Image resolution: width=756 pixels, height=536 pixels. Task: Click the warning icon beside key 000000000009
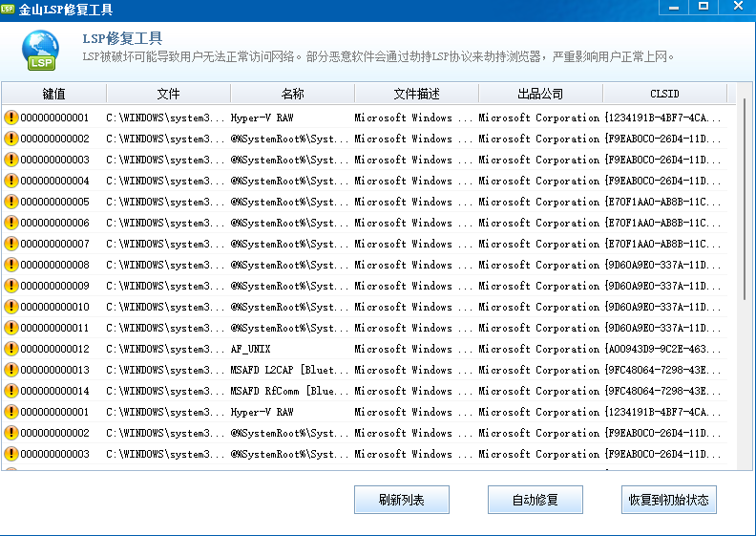(x=11, y=286)
